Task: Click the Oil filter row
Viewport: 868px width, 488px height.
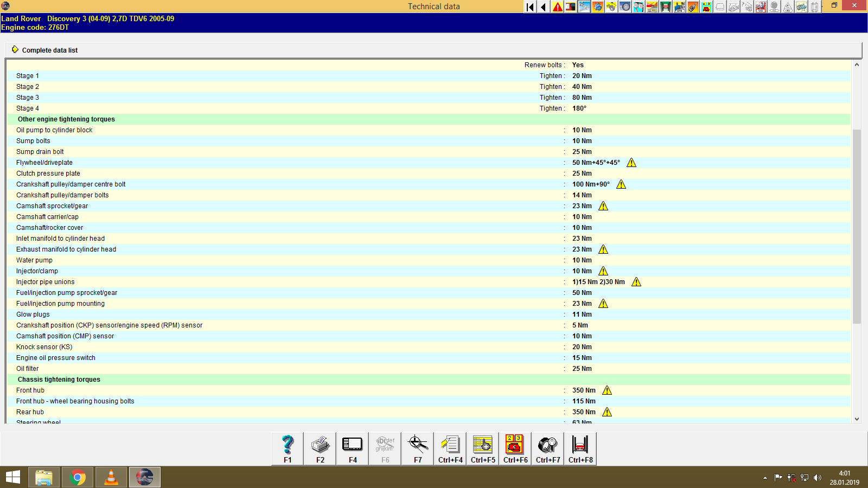Action: [429, 369]
